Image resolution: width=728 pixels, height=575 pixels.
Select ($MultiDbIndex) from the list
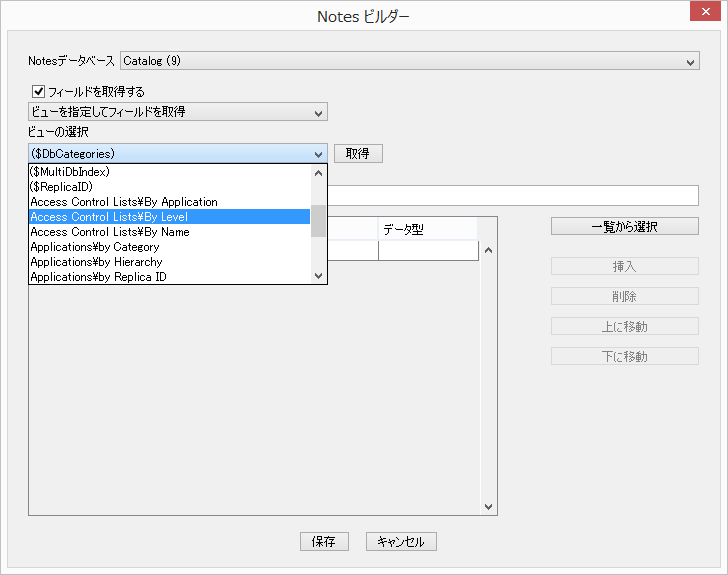(170, 172)
